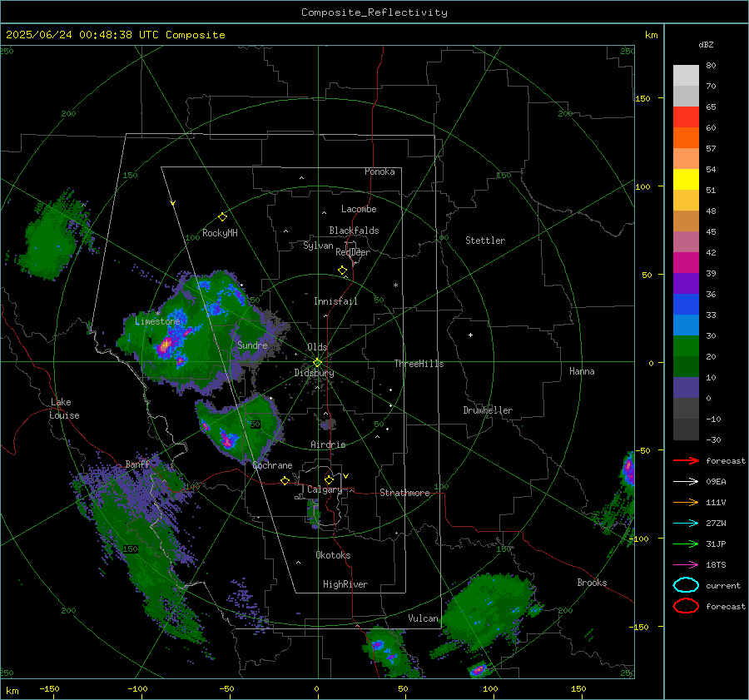Click the orange 111V arrow legend icon
This screenshot has width=749, height=700.
click(x=686, y=502)
